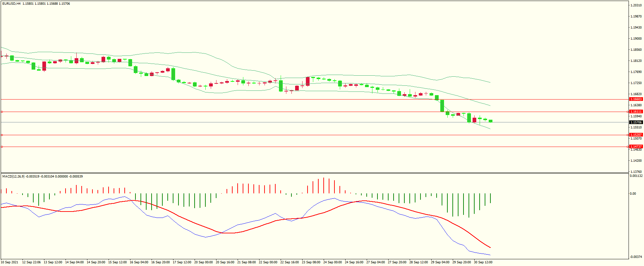Select the red 1.16111 price tag
This screenshot has height=266, width=644.
[x=636, y=112]
